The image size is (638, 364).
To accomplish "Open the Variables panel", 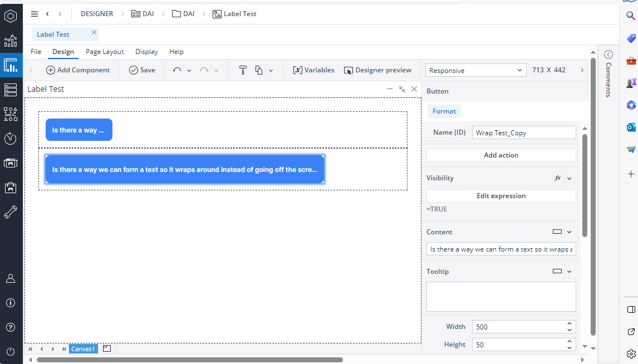I will pyautogui.click(x=313, y=70).
